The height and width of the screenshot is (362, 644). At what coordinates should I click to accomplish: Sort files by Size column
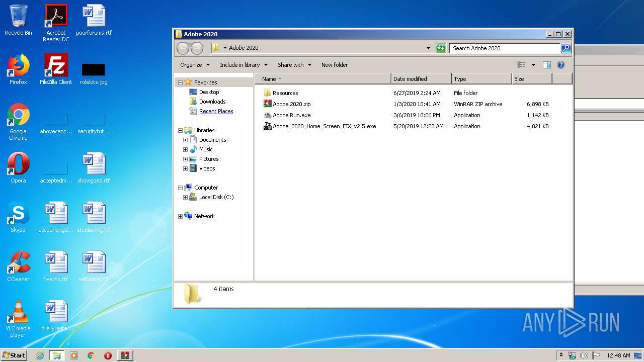pyautogui.click(x=532, y=79)
